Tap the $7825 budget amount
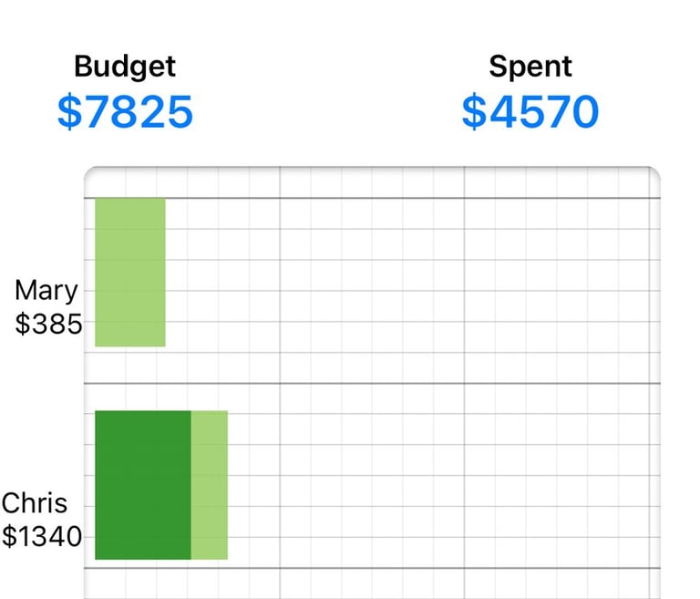This screenshot has height=599, width=700. coord(125,111)
